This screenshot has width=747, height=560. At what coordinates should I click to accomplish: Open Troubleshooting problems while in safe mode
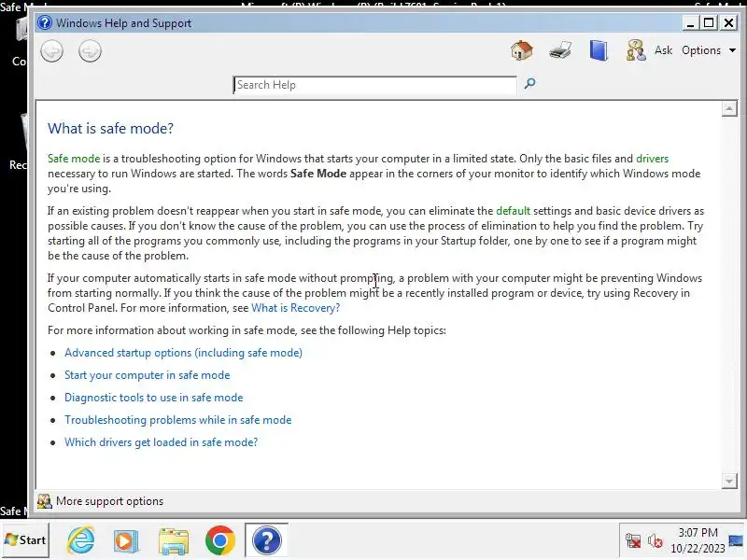pyautogui.click(x=177, y=420)
